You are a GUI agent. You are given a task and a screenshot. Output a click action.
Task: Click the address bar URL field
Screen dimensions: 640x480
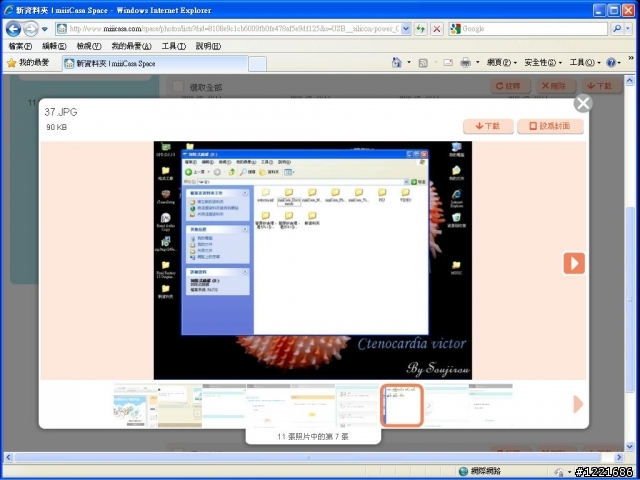[234, 29]
